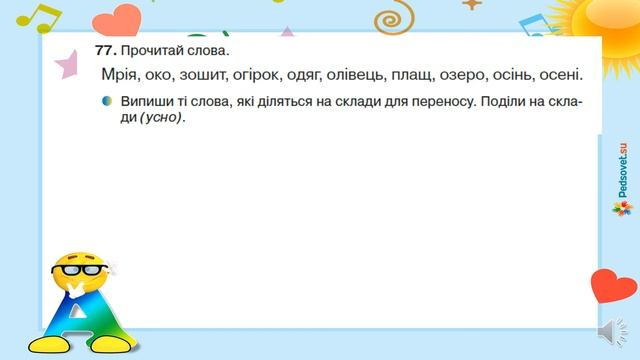Click the exercise number 77
The height and width of the screenshot is (360, 640).
[106, 51]
